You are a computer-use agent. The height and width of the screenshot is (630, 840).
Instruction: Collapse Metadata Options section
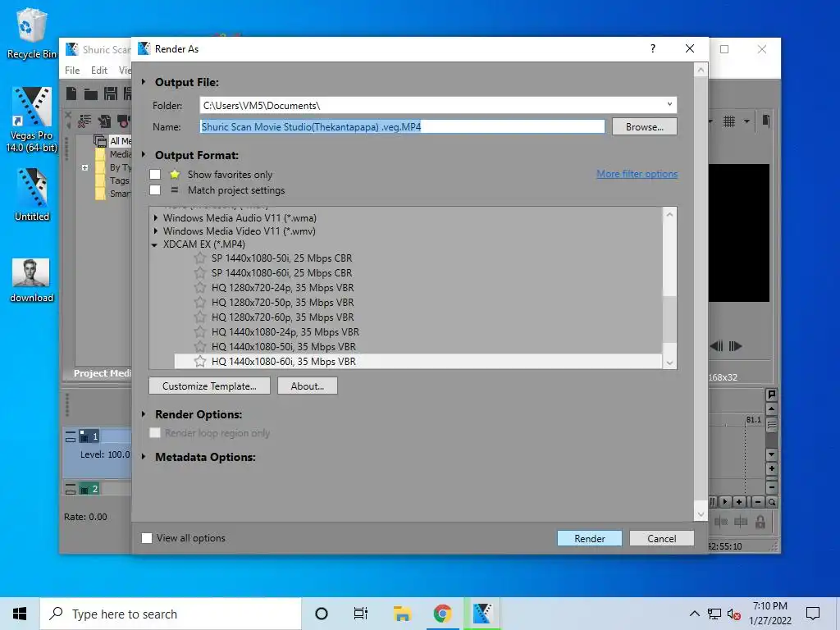[x=144, y=457]
